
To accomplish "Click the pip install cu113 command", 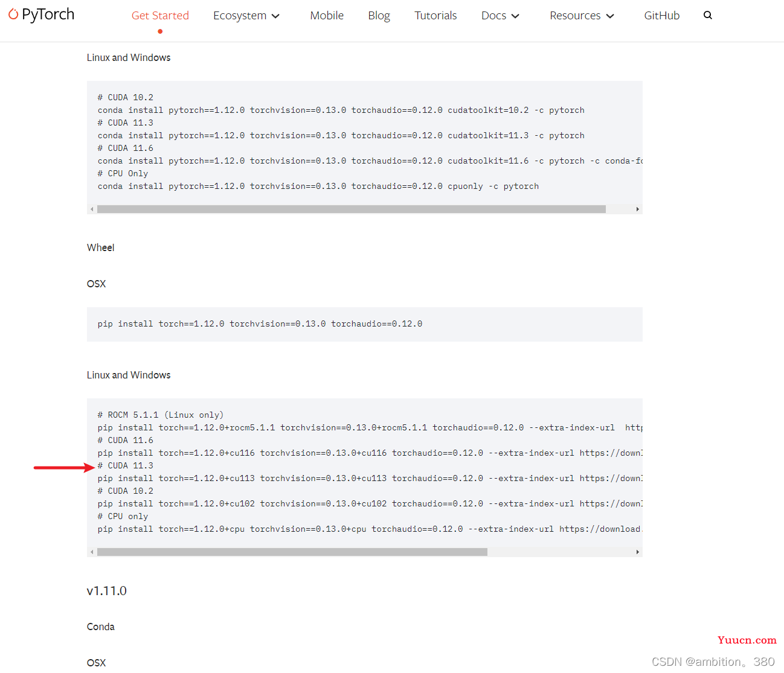I will (370, 479).
